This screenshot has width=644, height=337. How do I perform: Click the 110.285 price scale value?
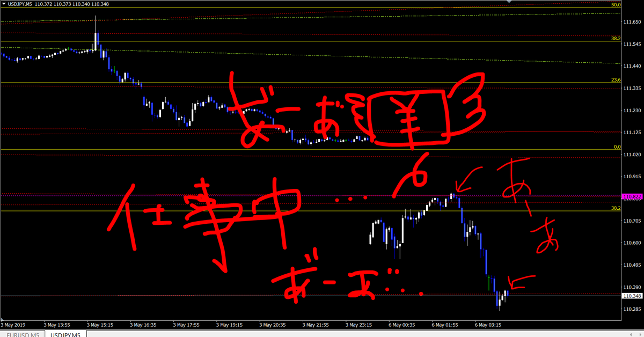click(633, 310)
